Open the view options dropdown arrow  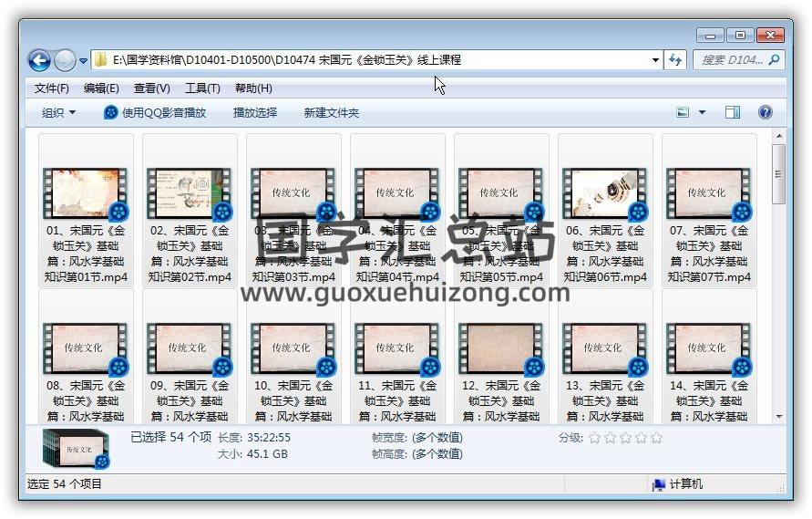coord(703,112)
